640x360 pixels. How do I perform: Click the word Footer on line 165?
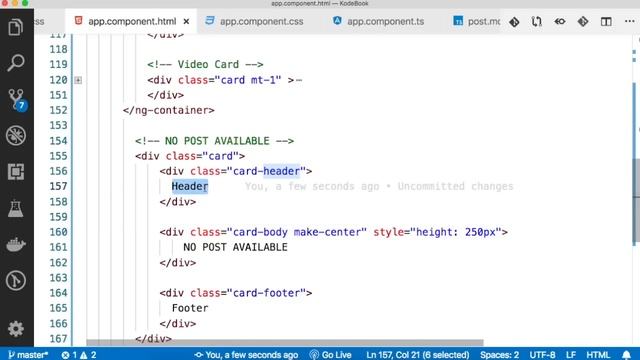[x=190, y=308]
